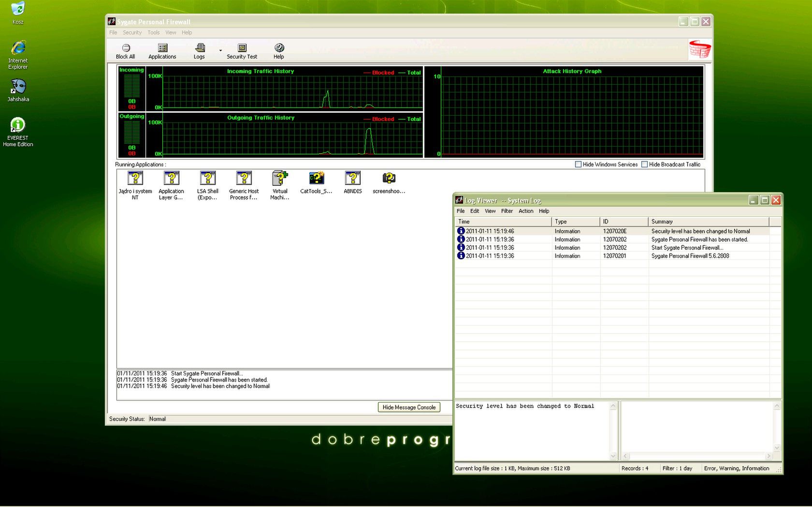The width and height of the screenshot is (812, 507).
Task: Select log row with ID 1207020E
Action: (x=612, y=231)
